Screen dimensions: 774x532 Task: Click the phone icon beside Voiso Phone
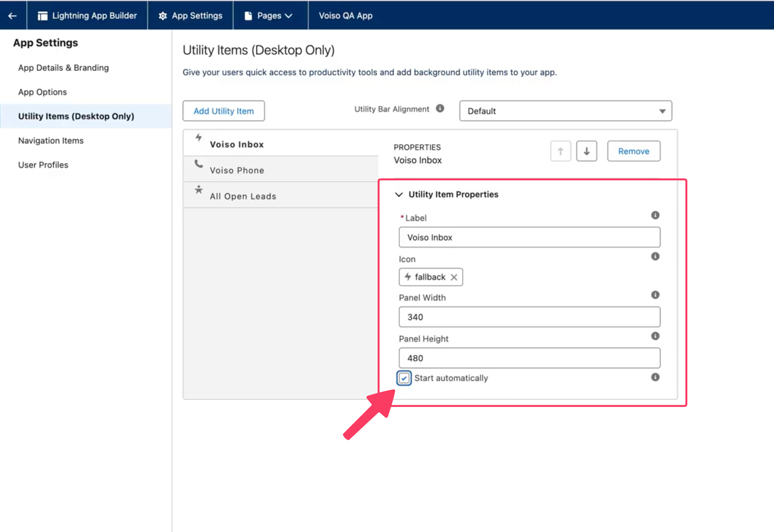[x=199, y=164]
